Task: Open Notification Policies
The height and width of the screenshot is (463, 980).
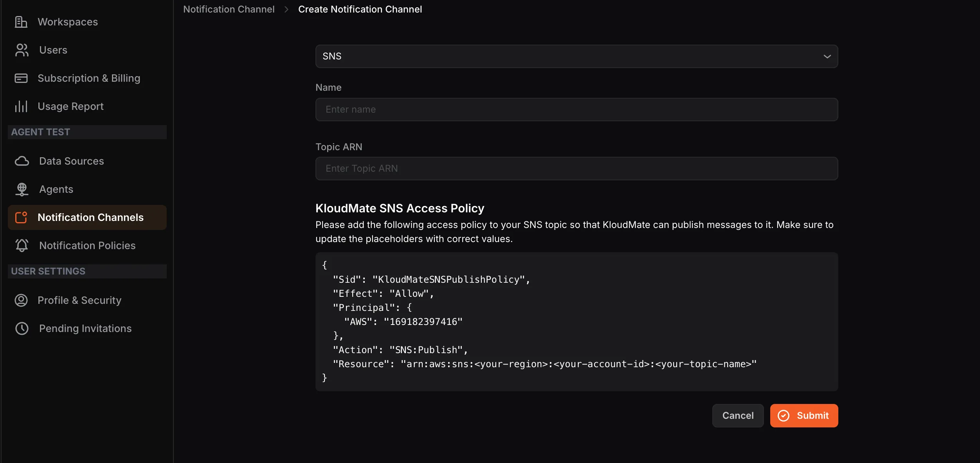Action: click(87, 246)
